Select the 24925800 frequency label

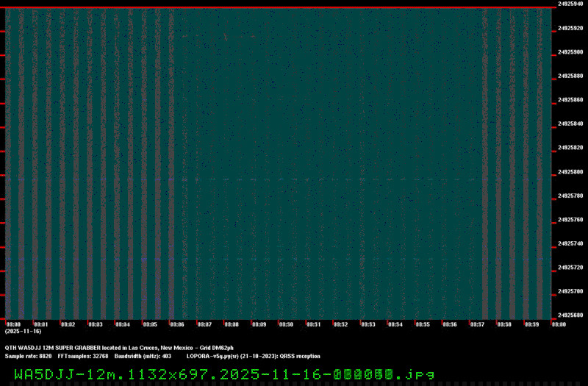(571, 172)
